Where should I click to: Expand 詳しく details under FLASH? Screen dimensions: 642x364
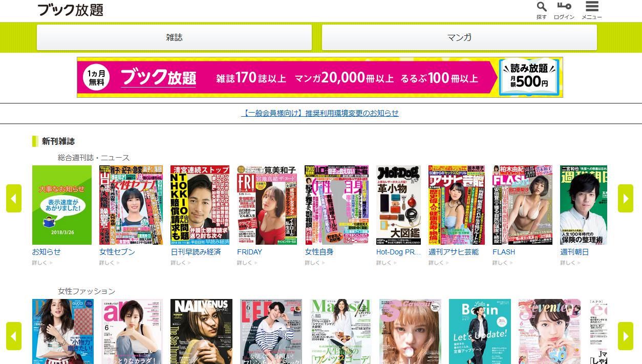[x=503, y=263]
